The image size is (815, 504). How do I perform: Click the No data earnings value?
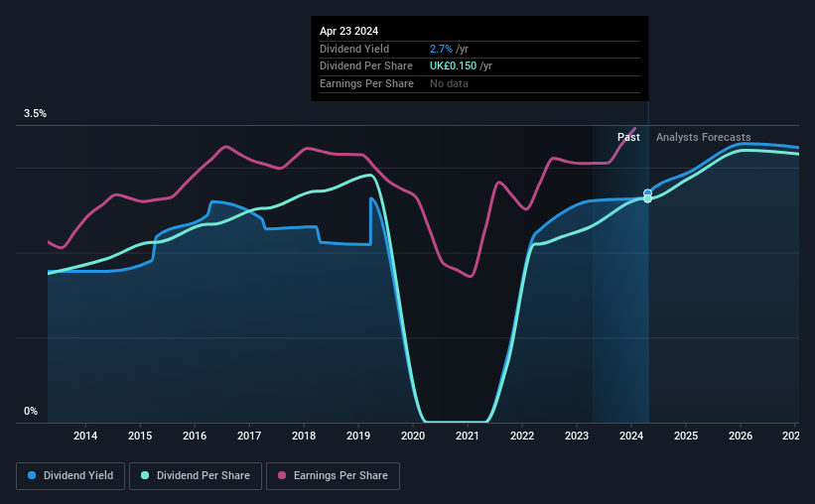(449, 83)
